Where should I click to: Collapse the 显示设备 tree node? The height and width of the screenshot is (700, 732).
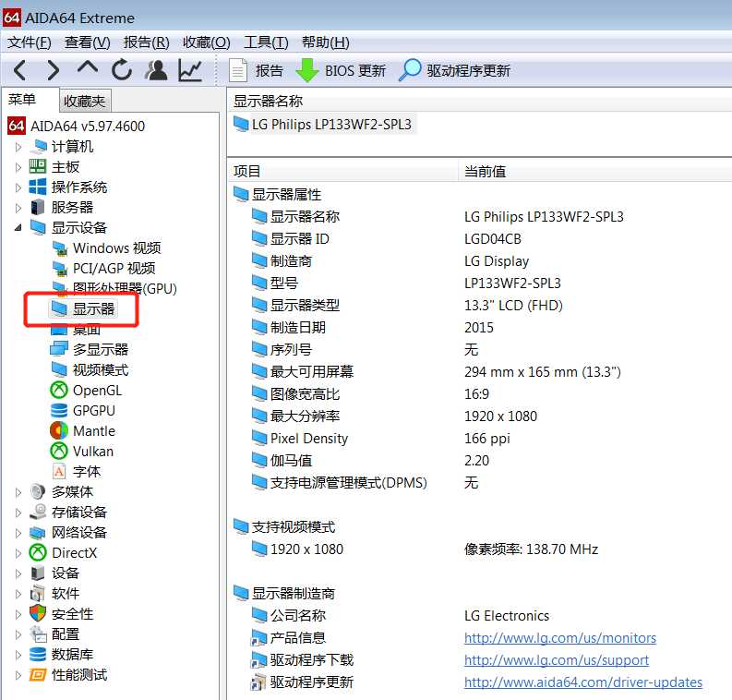[18, 228]
